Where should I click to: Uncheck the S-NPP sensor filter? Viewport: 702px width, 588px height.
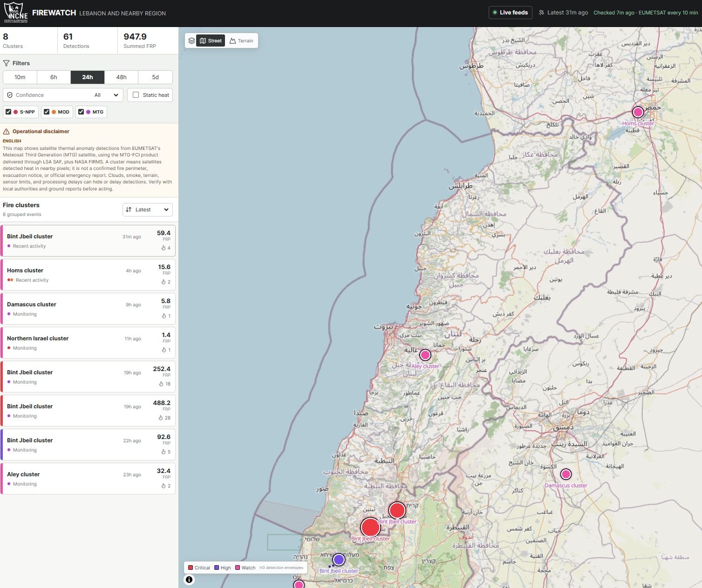tap(8, 112)
